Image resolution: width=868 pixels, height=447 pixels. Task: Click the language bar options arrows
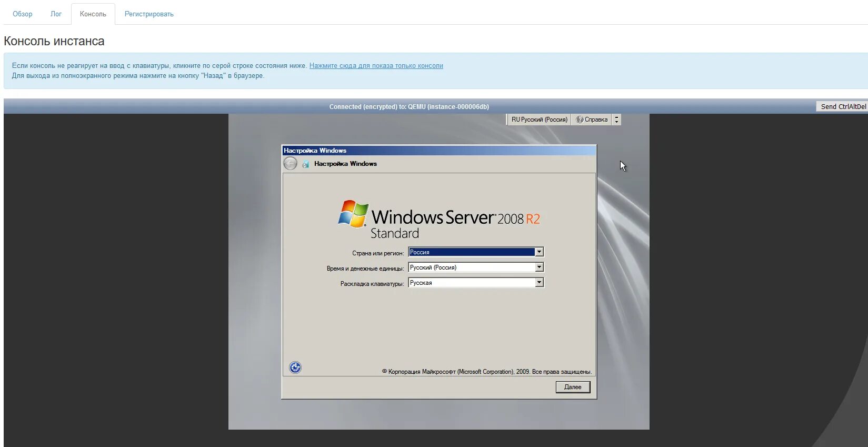point(617,120)
